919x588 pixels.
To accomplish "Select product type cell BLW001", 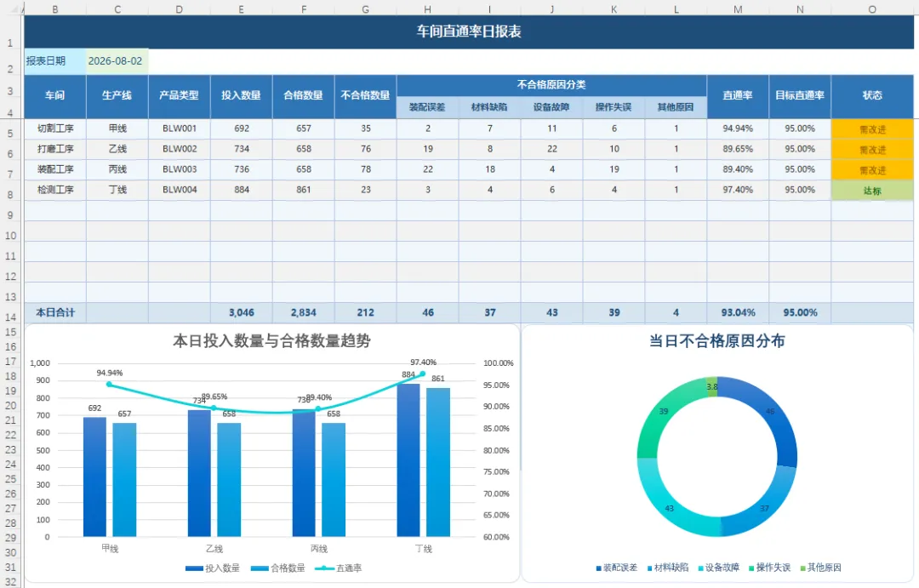I will click(x=180, y=129).
